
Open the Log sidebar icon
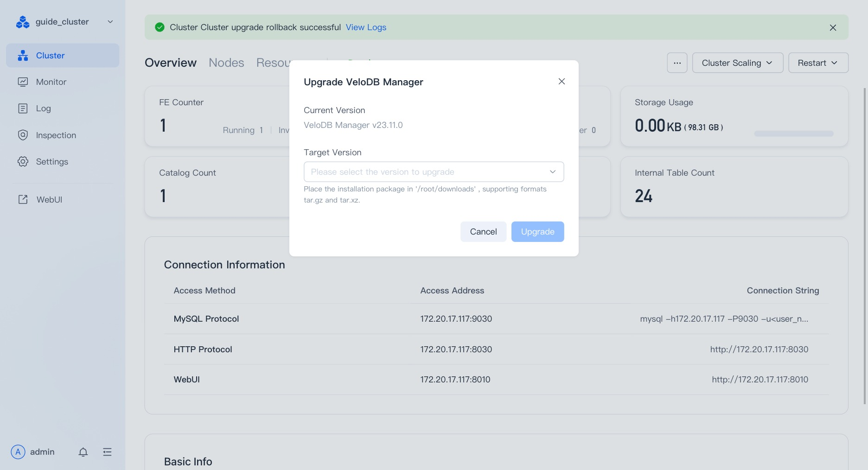pyautogui.click(x=23, y=108)
